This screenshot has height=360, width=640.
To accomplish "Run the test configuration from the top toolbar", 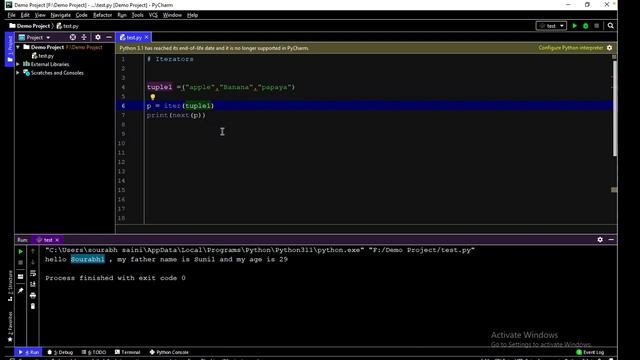I will pyautogui.click(x=575, y=26).
